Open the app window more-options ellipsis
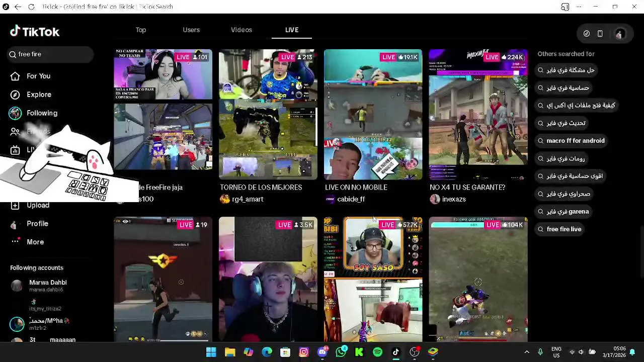The image size is (644, 362). (x=580, y=7)
